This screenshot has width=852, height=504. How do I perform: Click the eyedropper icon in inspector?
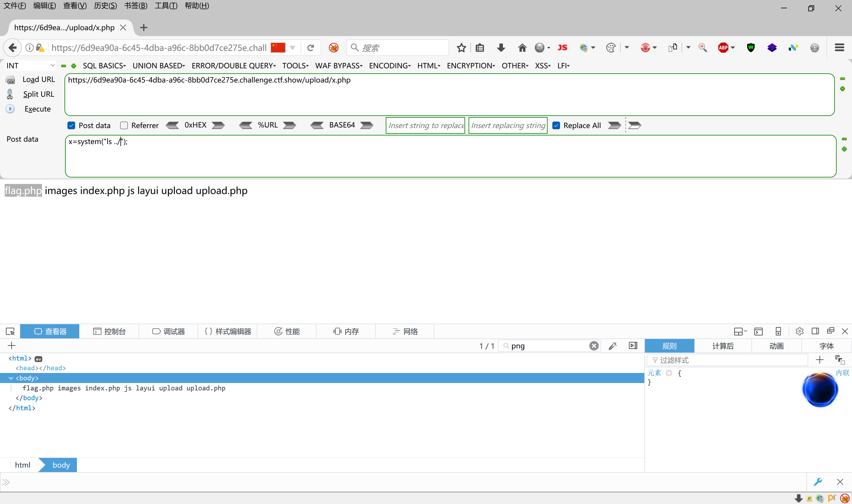613,346
